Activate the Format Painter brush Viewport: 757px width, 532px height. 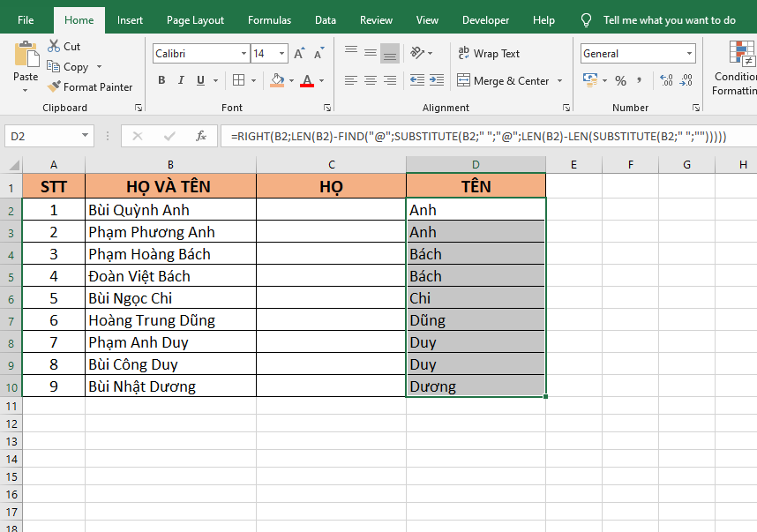pyautogui.click(x=54, y=86)
